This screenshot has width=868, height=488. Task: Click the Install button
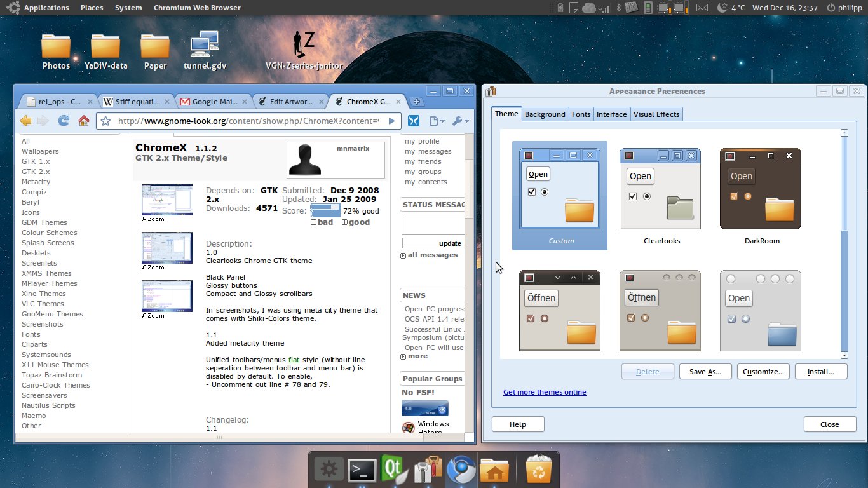[821, 372]
